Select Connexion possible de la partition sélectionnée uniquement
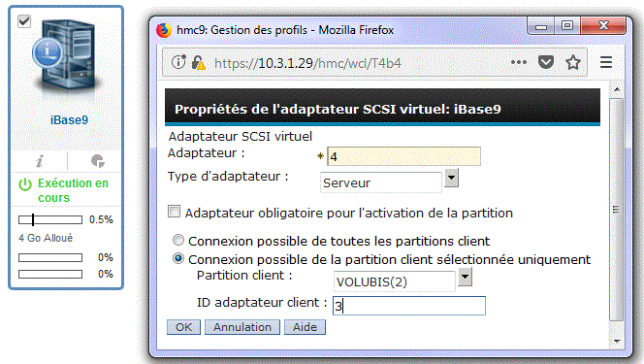 point(178,258)
